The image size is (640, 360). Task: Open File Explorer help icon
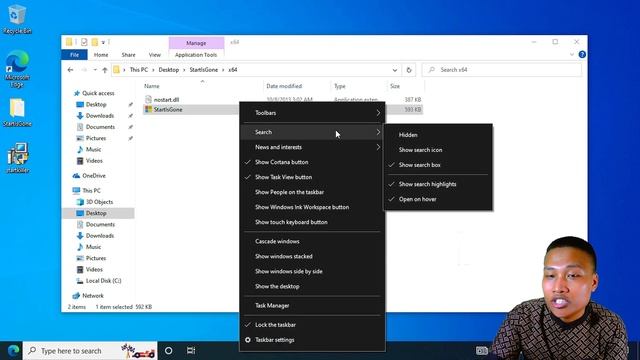click(582, 54)
